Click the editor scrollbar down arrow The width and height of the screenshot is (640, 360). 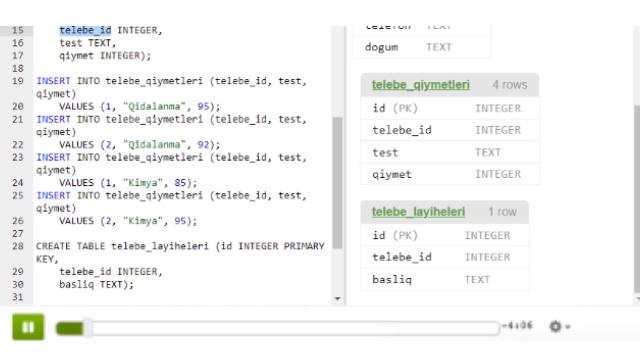pos(337,298)
